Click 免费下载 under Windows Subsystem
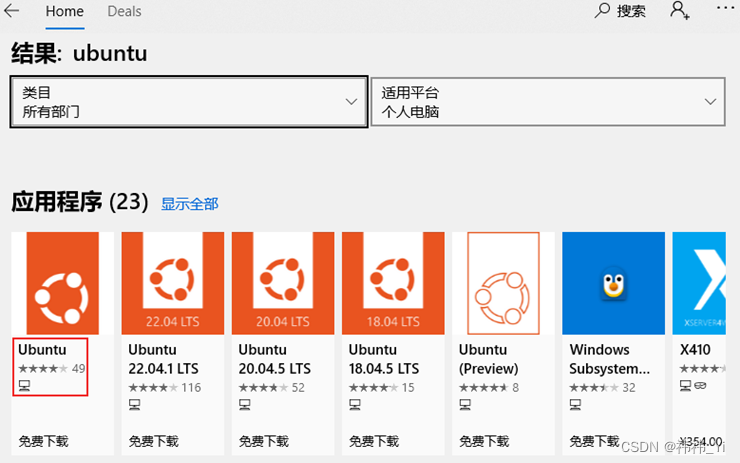Image resolution: width=740 pixels, height=463 pixels. point(594,441)
